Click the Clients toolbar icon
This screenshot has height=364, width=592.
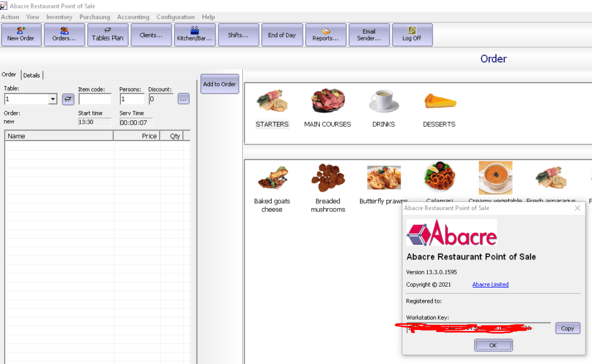click(x=151, y=35)
